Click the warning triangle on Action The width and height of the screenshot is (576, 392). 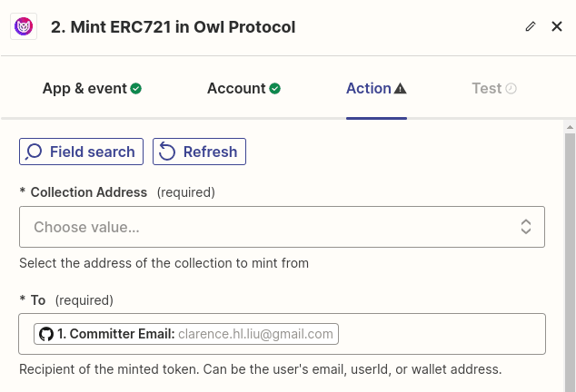[x=401, y=89]
